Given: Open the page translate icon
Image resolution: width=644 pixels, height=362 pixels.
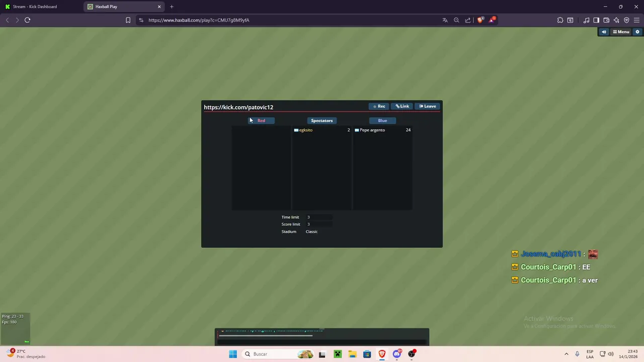Looking at the screenshot, I should (x=445, y=20).
